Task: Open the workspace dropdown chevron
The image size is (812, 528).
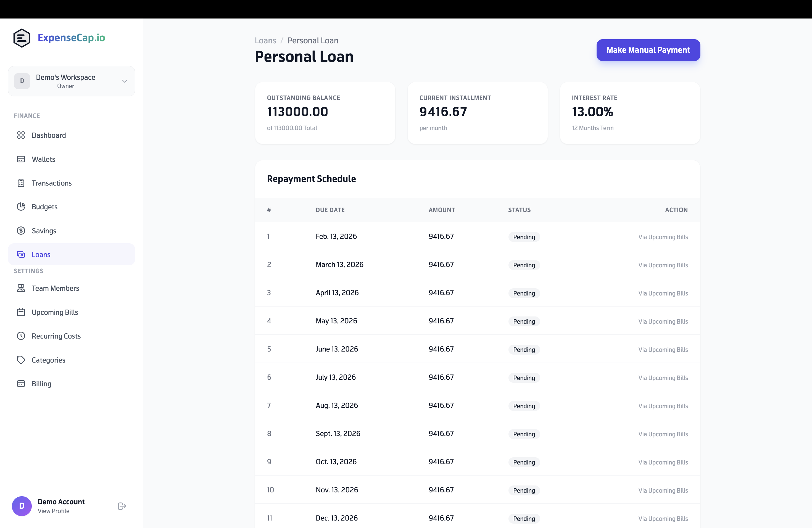Action: point(124,81)
